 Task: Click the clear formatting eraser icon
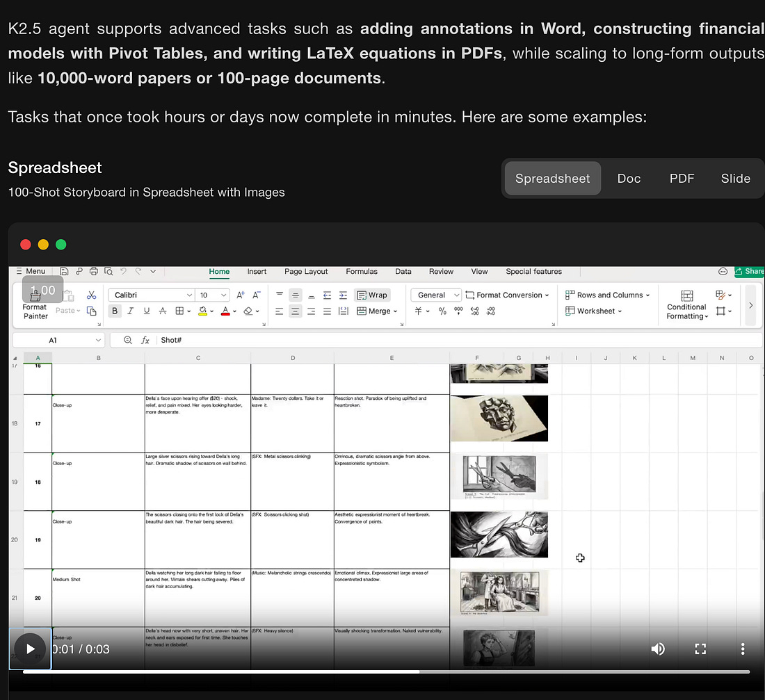click(x=248, y=311)
